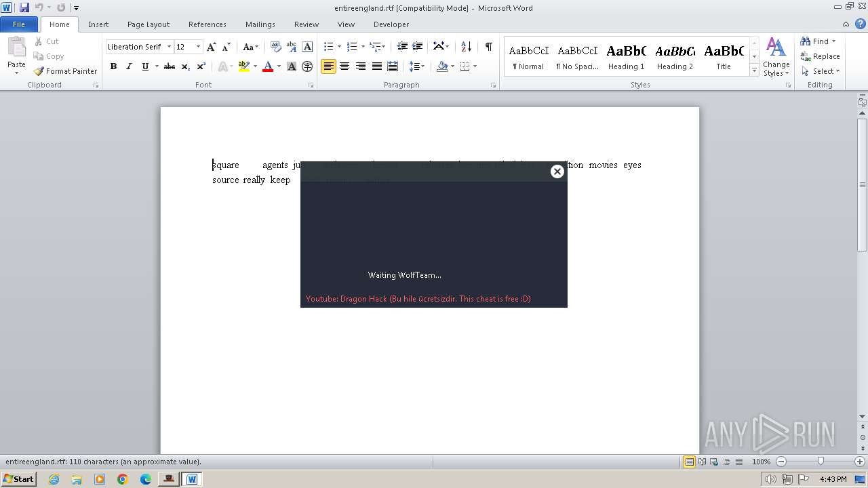Click Decrease Indent icon
The height and width of the screenshot is (488, 868).
pos(402,47)
